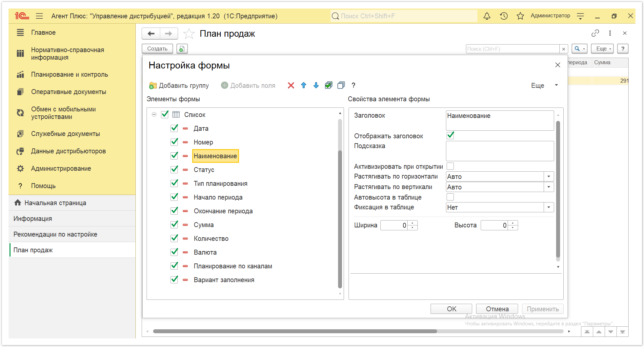Enable Автовысота в таблице checkbox
This screenshot has height=347, width=644.
pos(451,197)
